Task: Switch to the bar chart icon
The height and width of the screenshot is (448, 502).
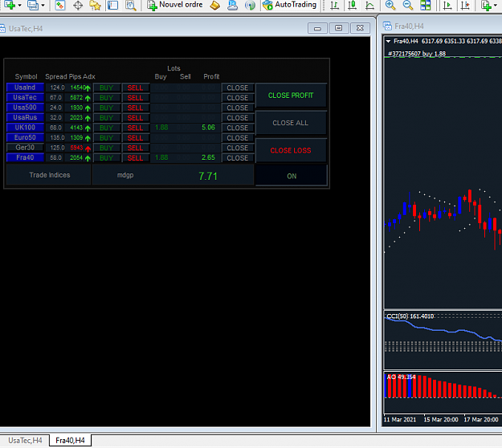Action: pos(335,5)
